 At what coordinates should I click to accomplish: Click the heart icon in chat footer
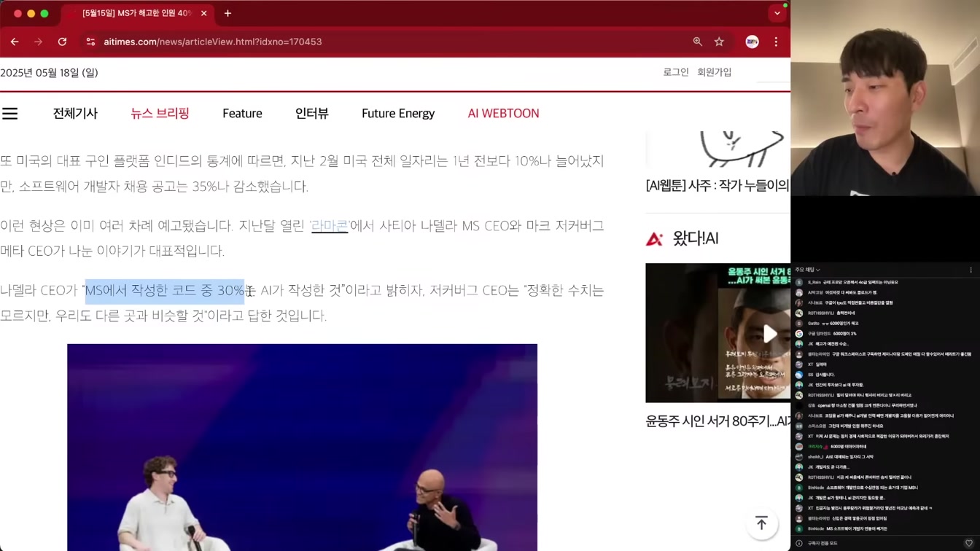(x=968, y=543)
